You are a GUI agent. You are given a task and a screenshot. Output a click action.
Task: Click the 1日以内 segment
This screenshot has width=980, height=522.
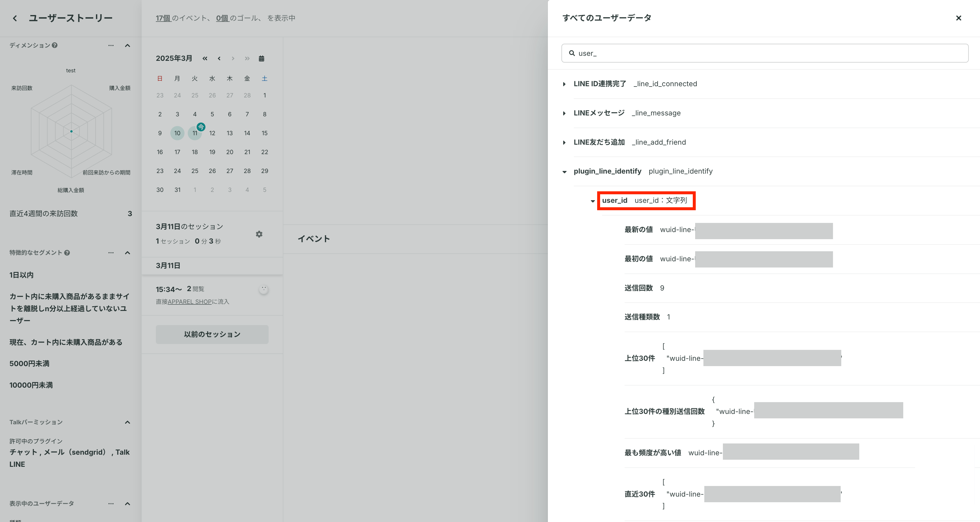21,275
